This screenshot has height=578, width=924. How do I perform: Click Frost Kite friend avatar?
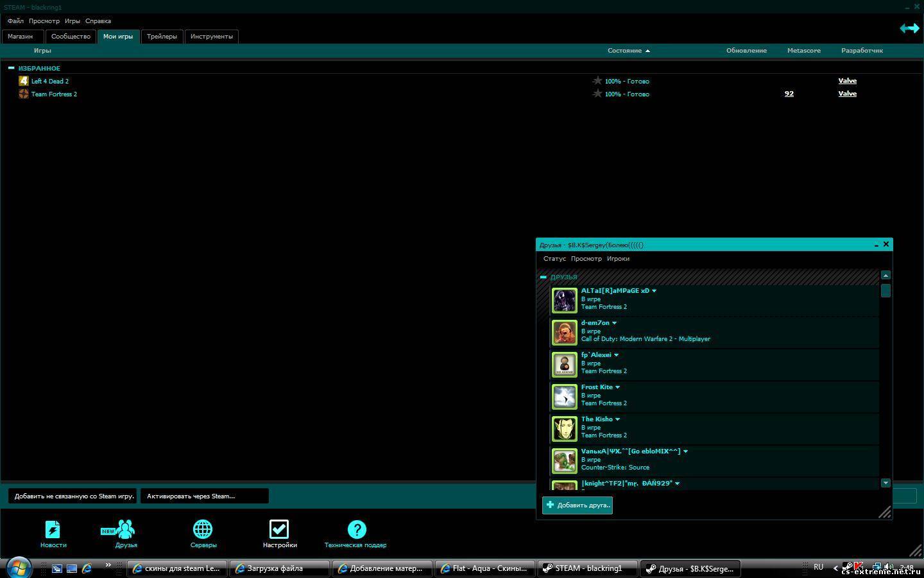pyautogui.click(x=565, y=397)
